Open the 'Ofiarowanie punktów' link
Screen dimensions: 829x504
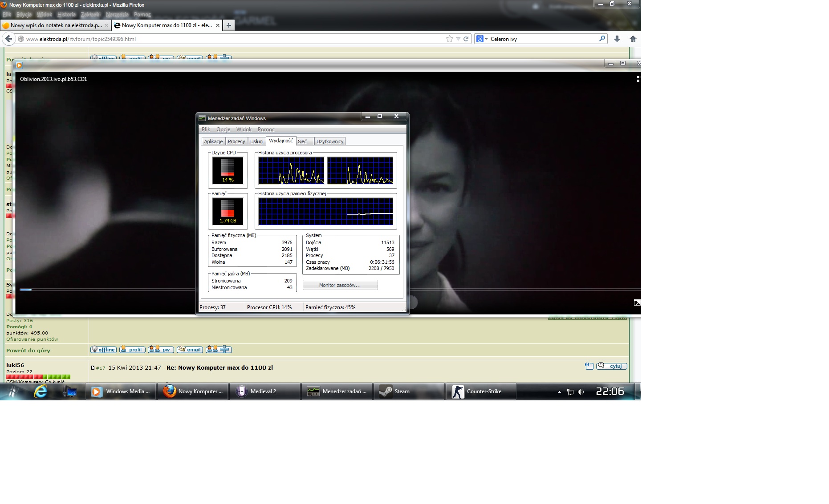point(32,339)
